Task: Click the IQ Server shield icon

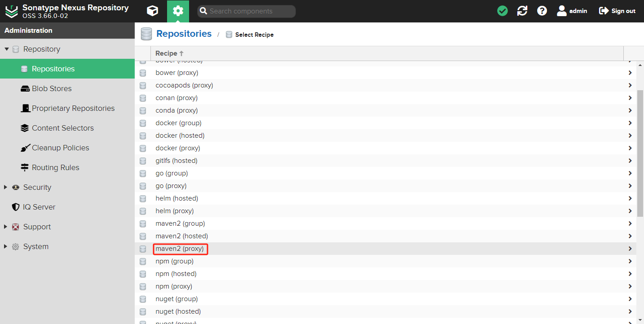Action: coord(16,207)
